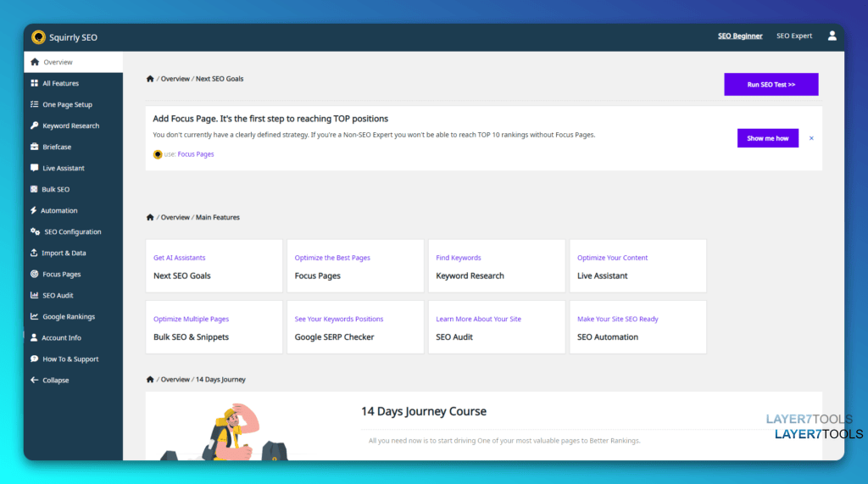
Task: Open the user profile icon
Action: pos(832,36)
